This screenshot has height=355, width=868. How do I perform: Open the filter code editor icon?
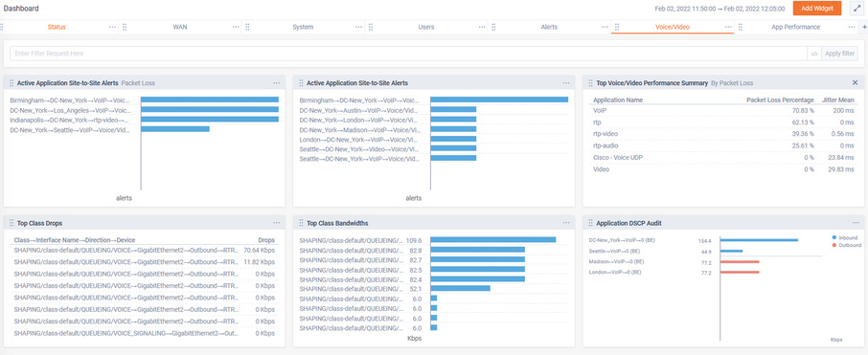(814, 54)
